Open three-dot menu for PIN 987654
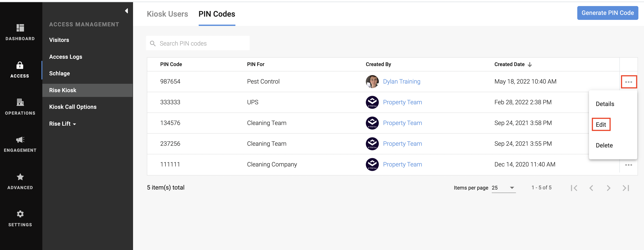 [628, 82]
